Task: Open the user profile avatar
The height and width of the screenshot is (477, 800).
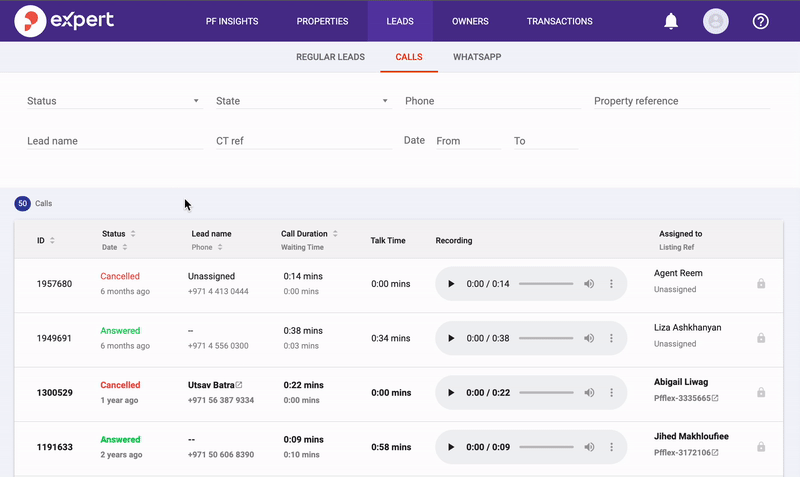Action: 715,21
